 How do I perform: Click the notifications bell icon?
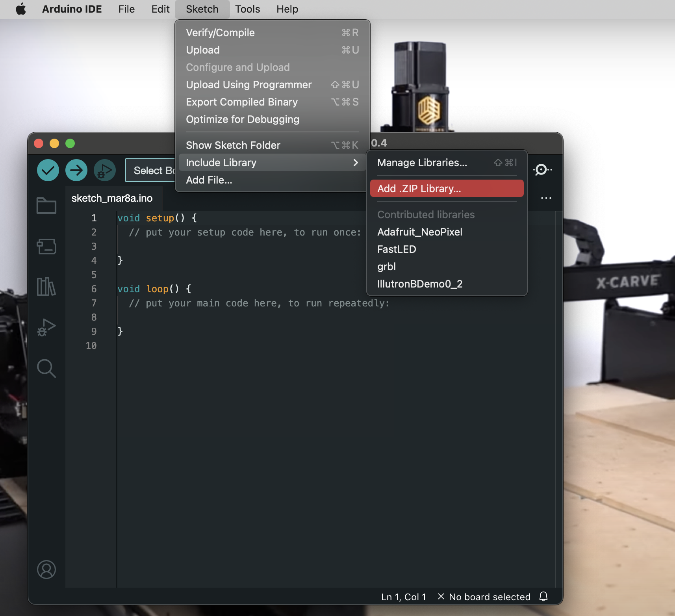[543, 597]
